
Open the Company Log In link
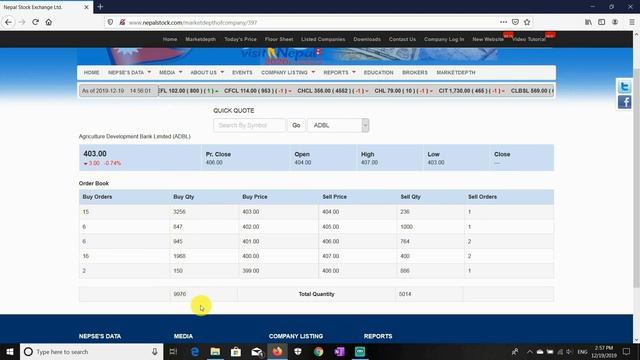[x=444, y=39]
